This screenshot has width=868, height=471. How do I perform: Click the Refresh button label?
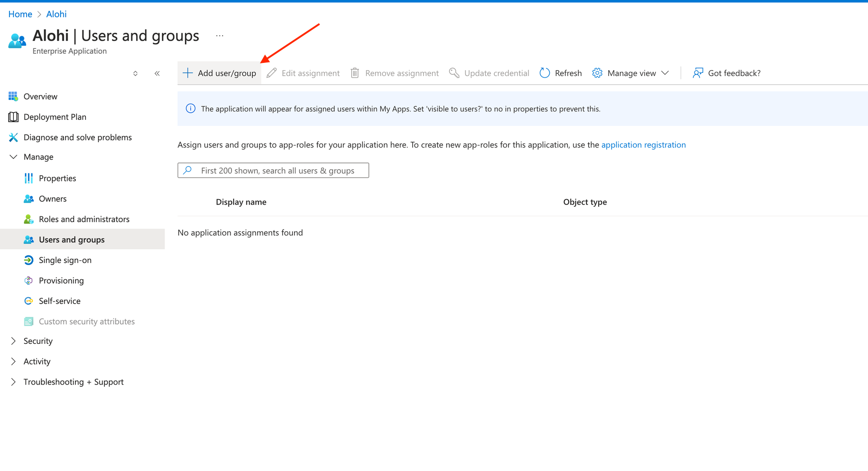click(568, 73)
